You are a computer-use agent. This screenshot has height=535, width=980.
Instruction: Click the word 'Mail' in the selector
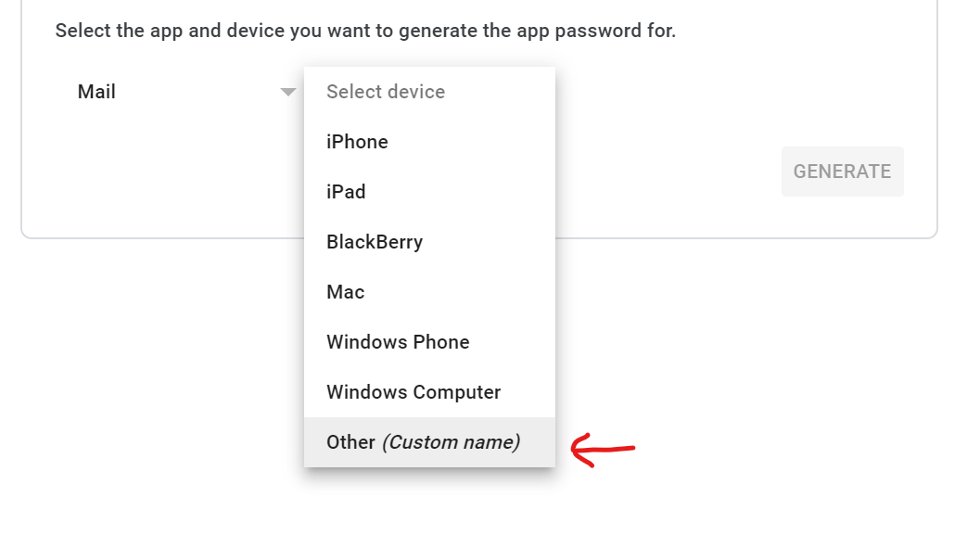point(96,92)
